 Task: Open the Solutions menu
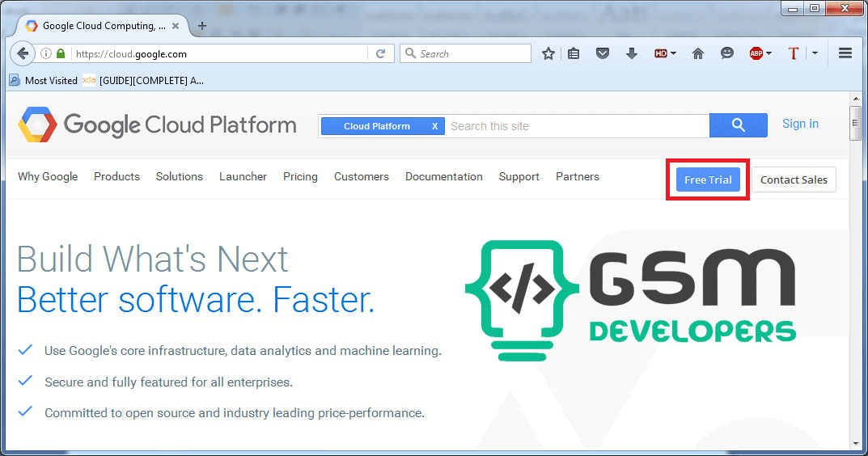180,176
